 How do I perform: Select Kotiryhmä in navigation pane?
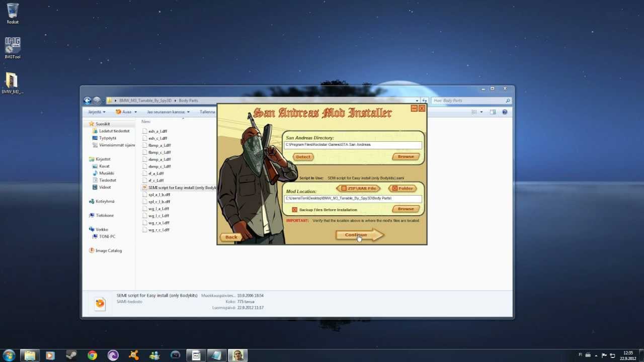(105, 202)
